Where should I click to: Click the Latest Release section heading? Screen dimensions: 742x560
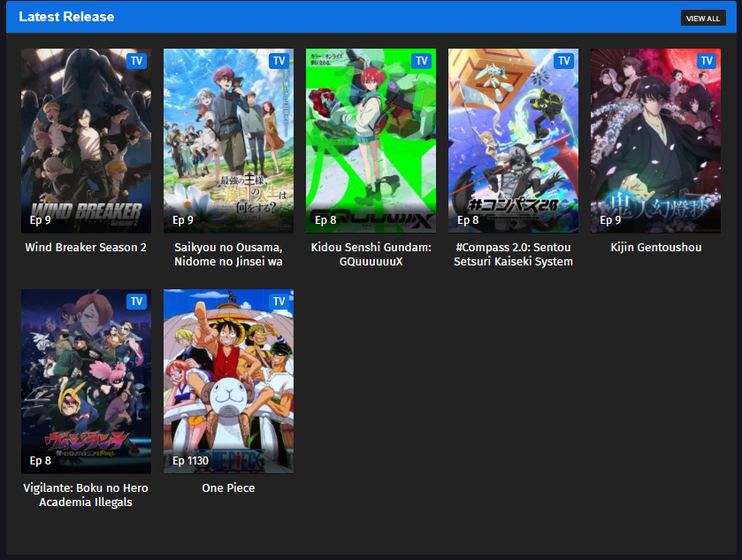tap(66, 17)
